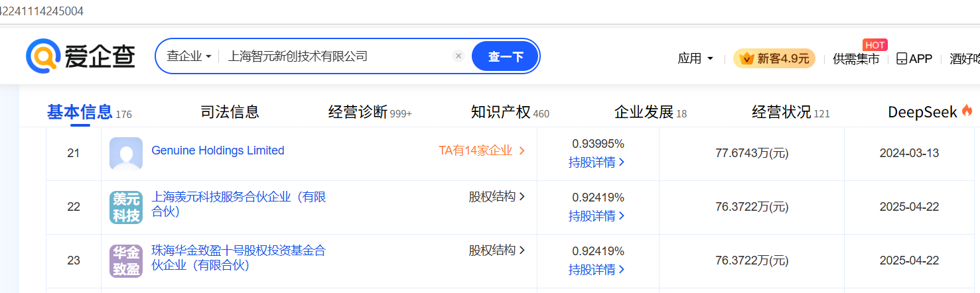View 持股详情 in row 23

point(597,269)
